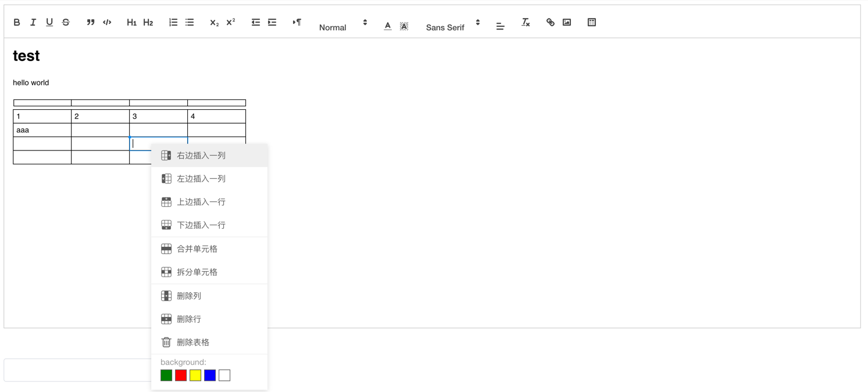The image size is (868, 392).
Task: Open the Sans Serif font dropdown
Action: coord(453,26)
